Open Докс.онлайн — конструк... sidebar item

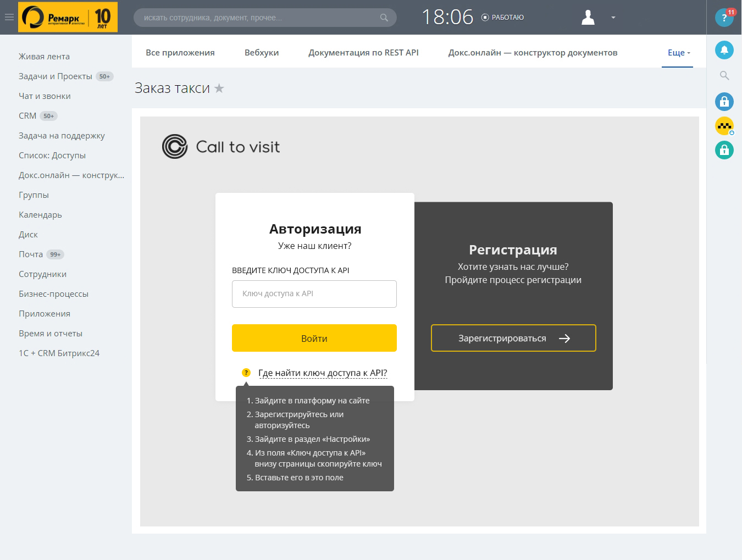point(71,175)
